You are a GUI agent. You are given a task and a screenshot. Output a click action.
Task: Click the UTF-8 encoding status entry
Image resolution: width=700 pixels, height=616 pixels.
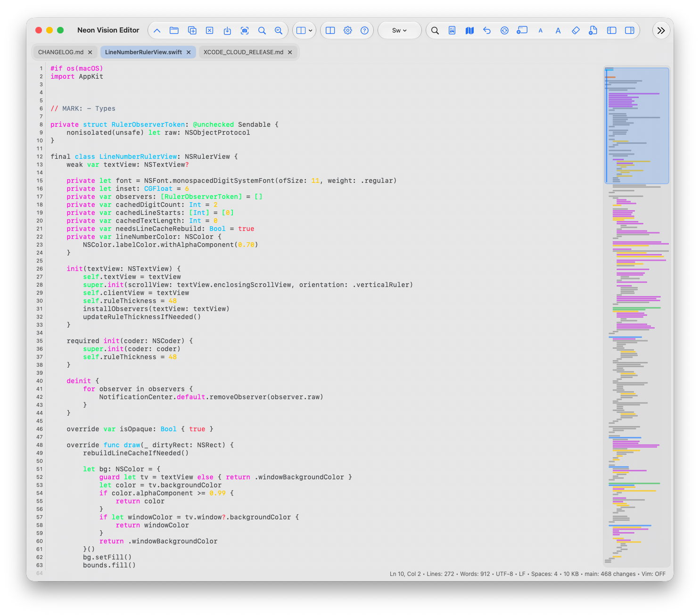tap(504, 574)
